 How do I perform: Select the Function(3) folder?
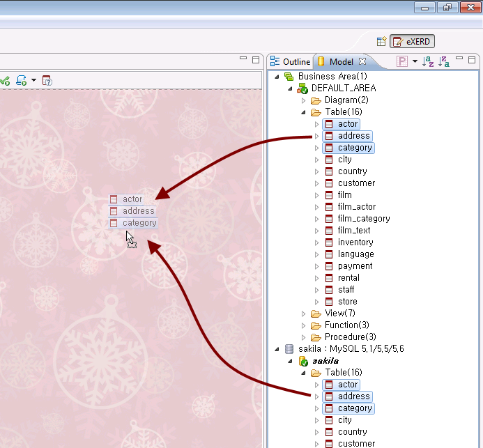coord(339,325)
